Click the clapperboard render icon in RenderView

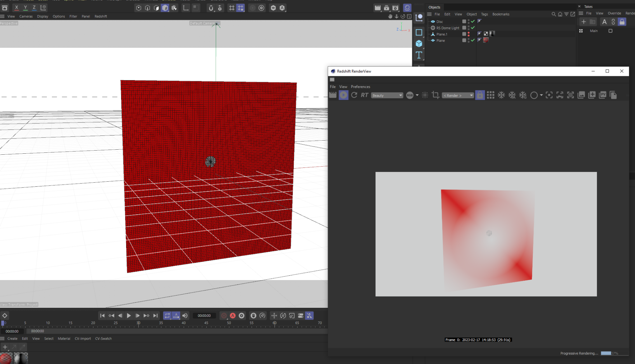333,95
